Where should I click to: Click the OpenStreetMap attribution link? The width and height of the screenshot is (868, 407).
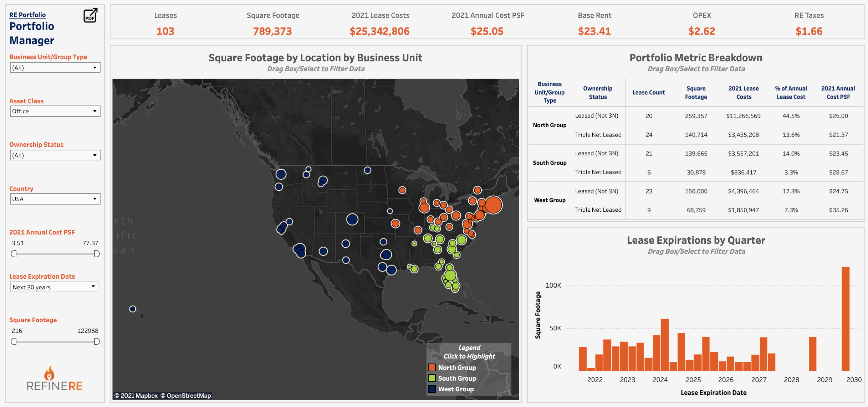coord(185,396)
